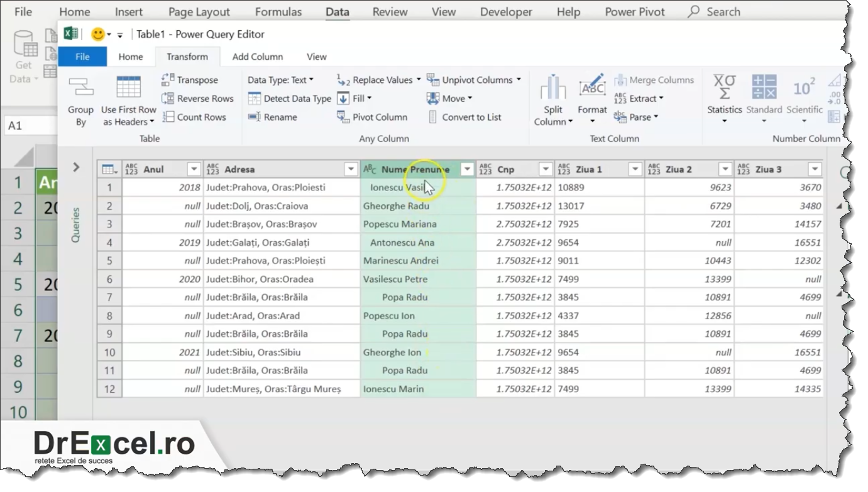868x492 pixels.
Task: Open the Anul column filter dropdown
Action: (x=194, y=168)
